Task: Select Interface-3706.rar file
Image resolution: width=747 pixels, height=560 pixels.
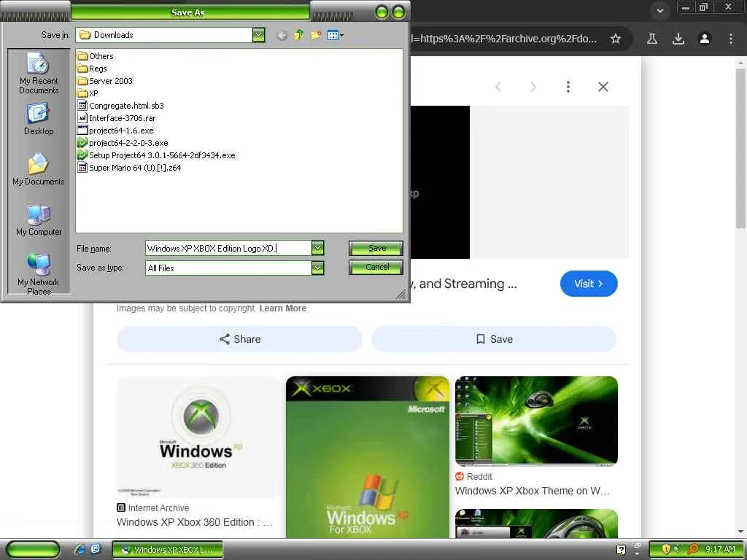Action: pos(116,118)
